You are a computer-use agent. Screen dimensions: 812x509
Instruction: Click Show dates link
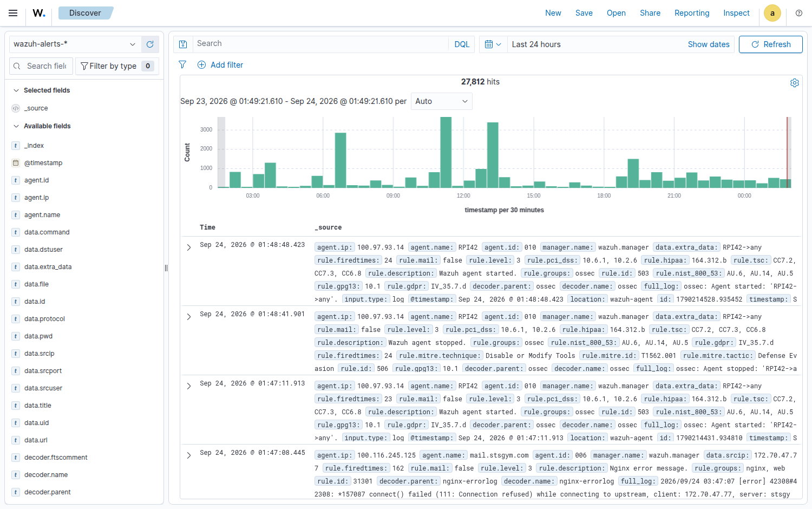(709, 44)
